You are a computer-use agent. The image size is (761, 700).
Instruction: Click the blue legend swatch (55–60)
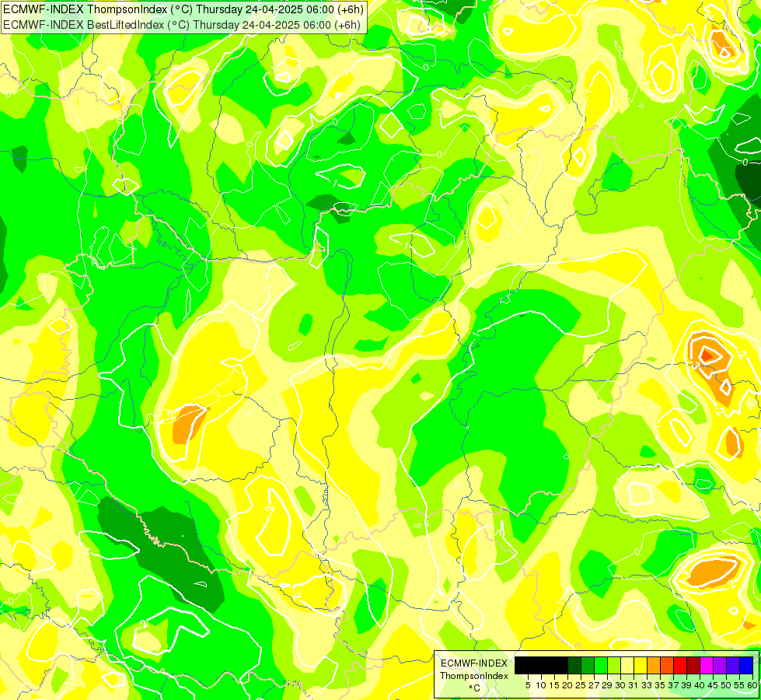(746, 665)
